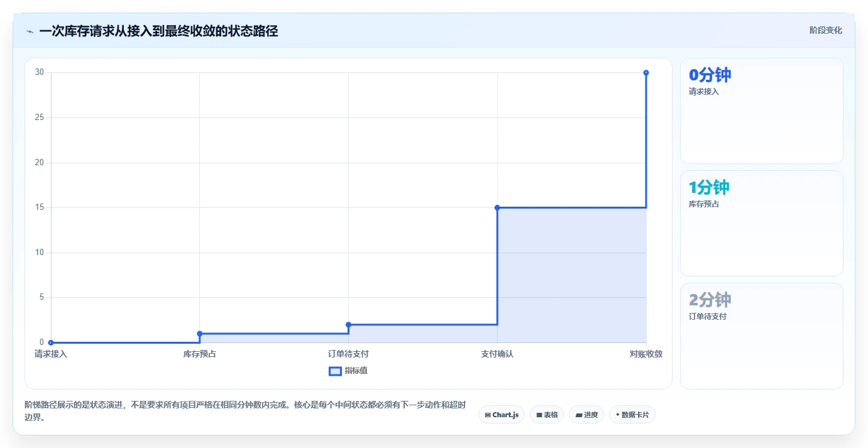Click the y-axis value 15
Screen dimensions: 868x448
pos(40,207)
